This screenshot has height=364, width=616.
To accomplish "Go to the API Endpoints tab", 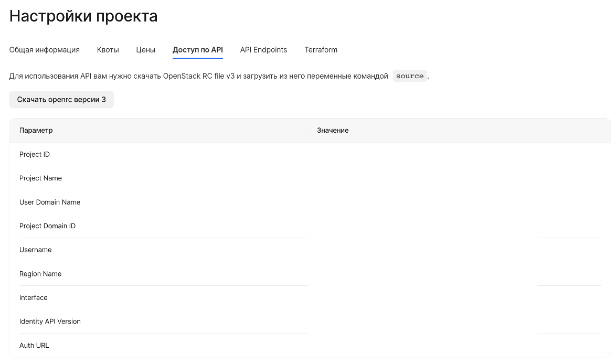I will pos(263,50).
